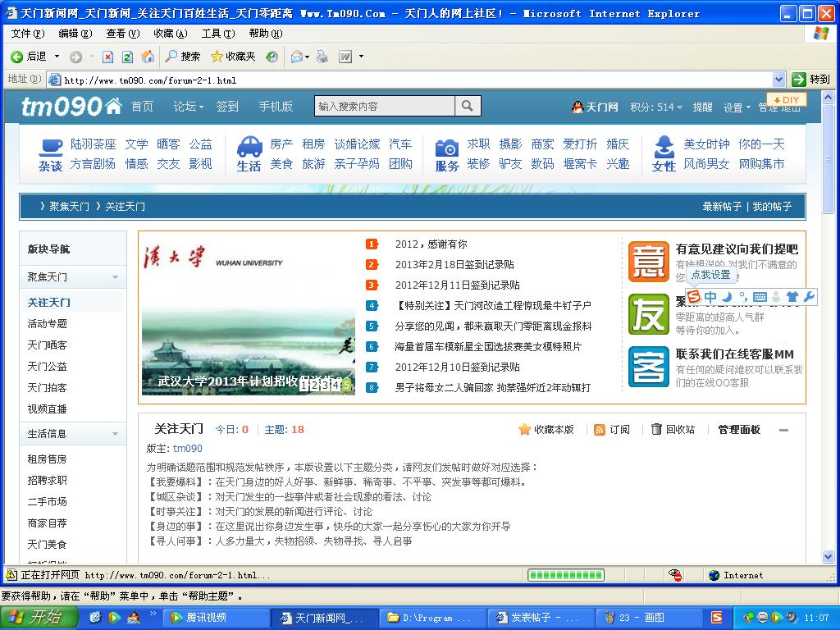Click in the 输入搜索内容 search field
This screenshot has width=840, height=630.
(385, 106)
